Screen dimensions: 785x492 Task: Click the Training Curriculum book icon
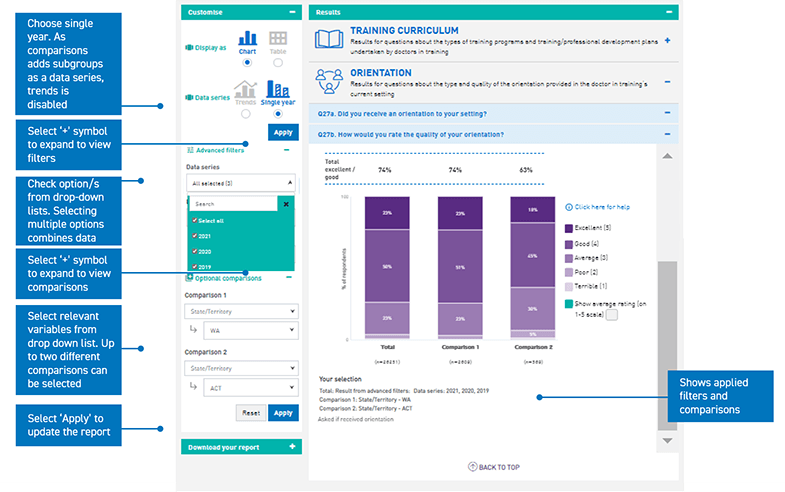click(x=329, y=40)
